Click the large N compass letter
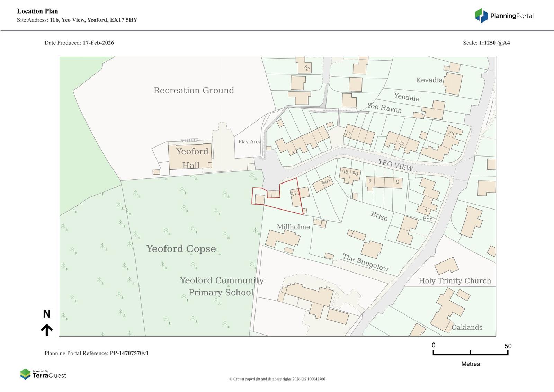The height and width of the screenshot is (392, 554). [47, 314]
